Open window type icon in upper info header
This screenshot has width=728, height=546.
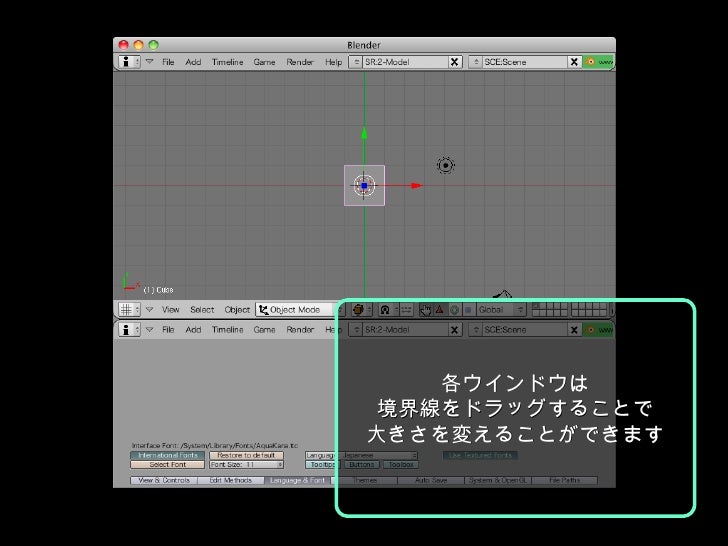tap(129, 62)
